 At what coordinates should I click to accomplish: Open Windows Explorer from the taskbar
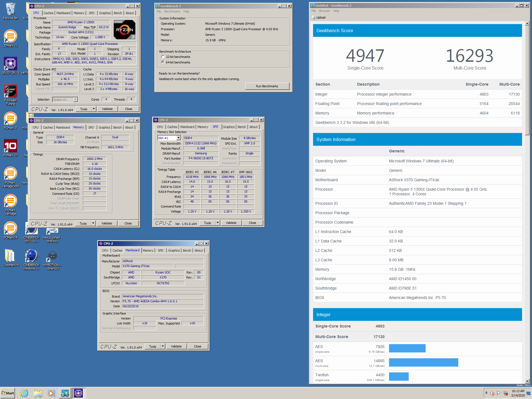(38, 393)
